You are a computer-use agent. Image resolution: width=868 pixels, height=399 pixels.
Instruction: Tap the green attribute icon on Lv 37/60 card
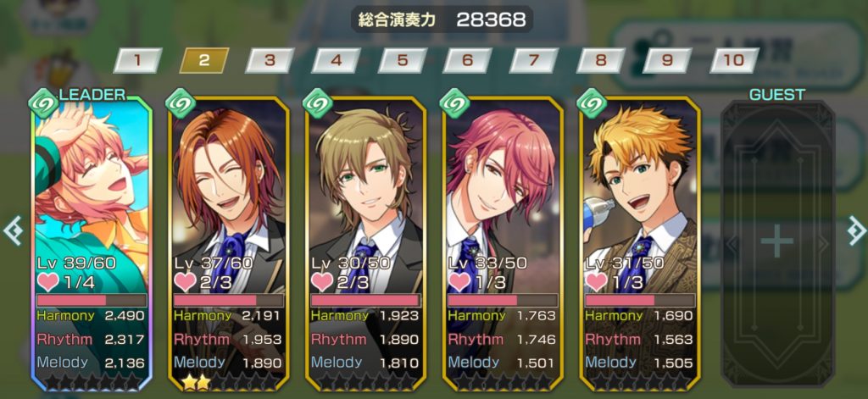[x=180, y=103]
